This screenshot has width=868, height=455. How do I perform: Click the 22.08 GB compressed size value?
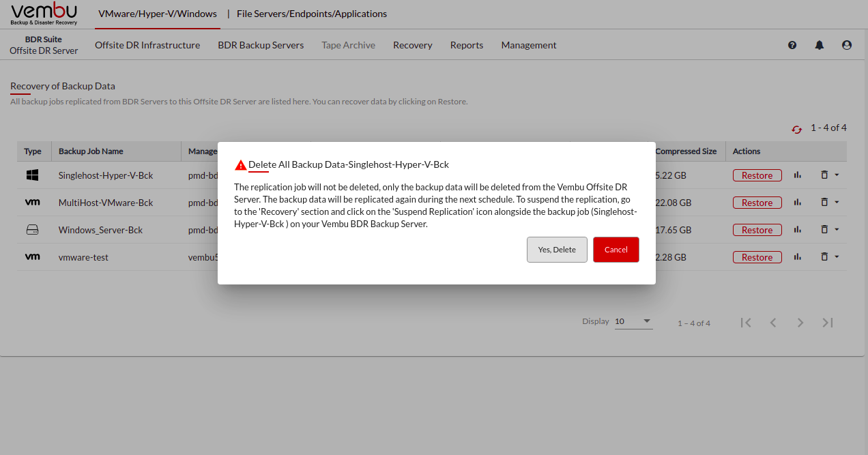click(x=673, y=203)
